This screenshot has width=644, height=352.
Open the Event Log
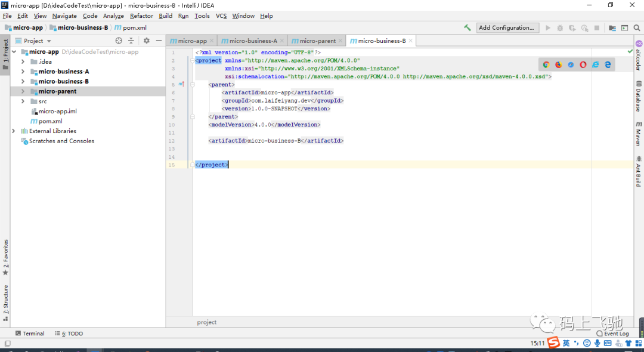pyautogui.click(x=613, y=334)
